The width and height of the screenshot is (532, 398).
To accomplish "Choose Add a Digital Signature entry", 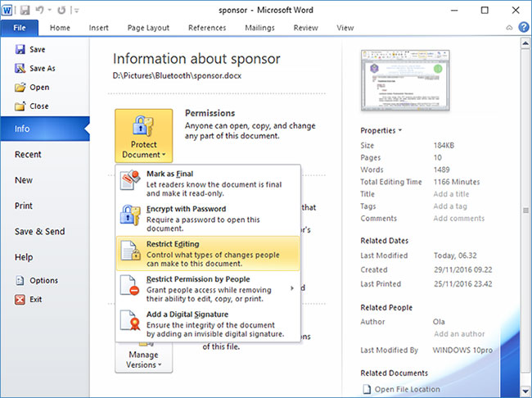I will pos(209,324).
